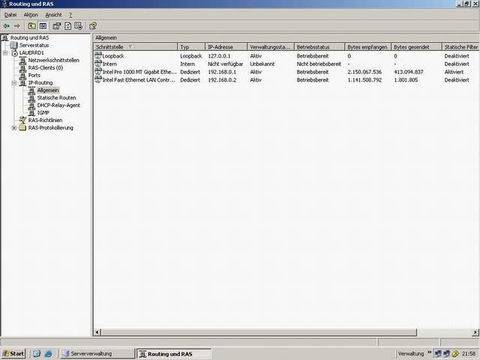Sort by Bytes empfangen column header

pos(368,47)
